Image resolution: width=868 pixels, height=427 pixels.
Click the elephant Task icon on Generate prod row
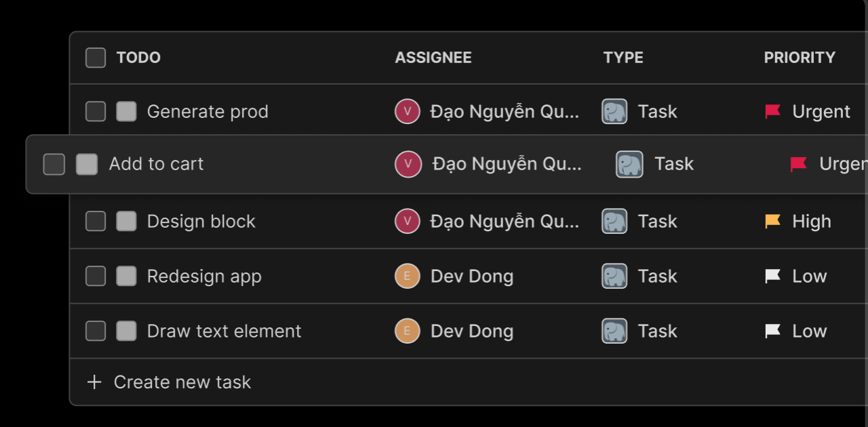point(614,111)
